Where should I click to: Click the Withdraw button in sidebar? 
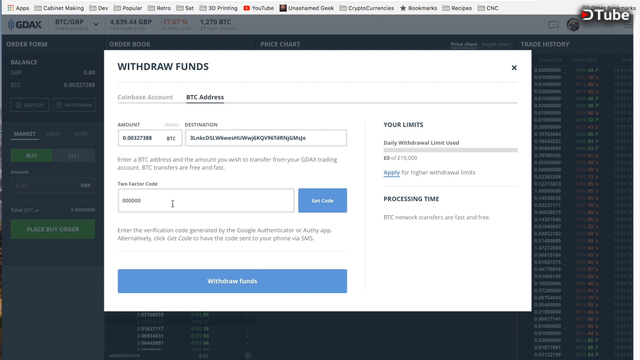[x=74, y=105]
